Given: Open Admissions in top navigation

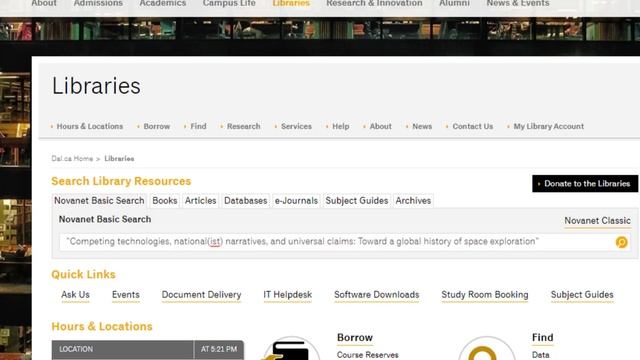Looking at the screenshot, I should pyautogui.click(x=98, y=3).
